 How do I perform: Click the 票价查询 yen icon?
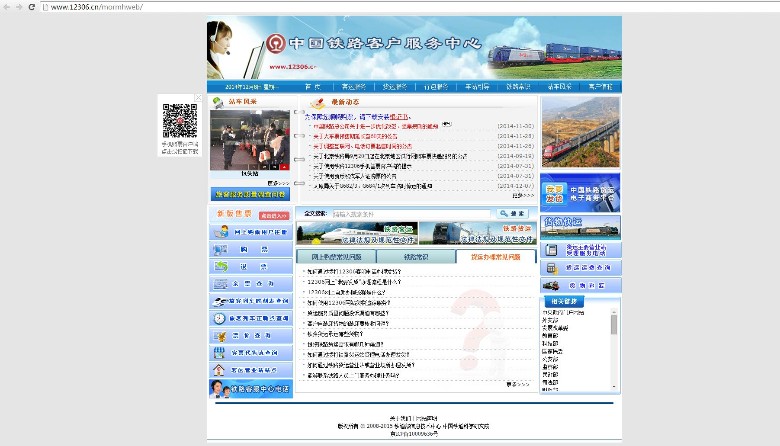pyautogui.click(x=219, y=336)
